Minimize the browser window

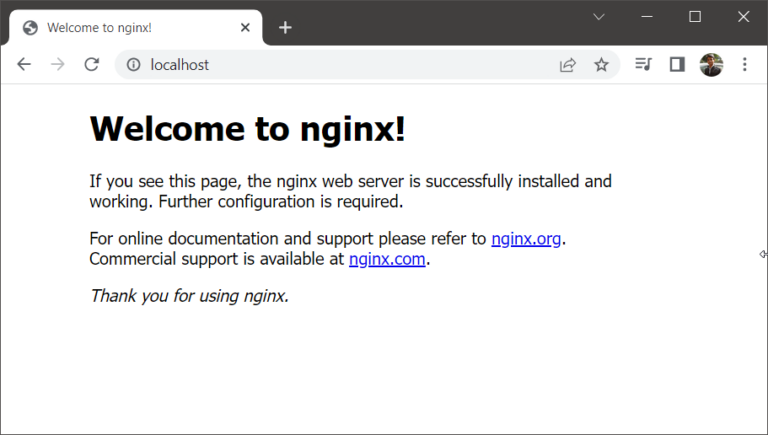pyautogui.click(x=647, y=17)
